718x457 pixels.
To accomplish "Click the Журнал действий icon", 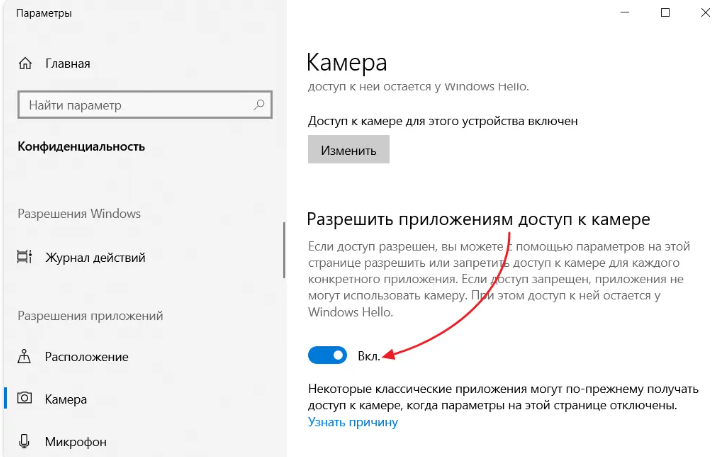I will pyautogui.click(x=26, y=258).
